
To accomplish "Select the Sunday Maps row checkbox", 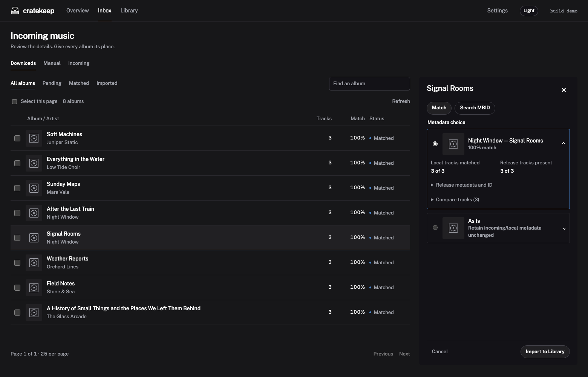I will [x=17, y=188].
